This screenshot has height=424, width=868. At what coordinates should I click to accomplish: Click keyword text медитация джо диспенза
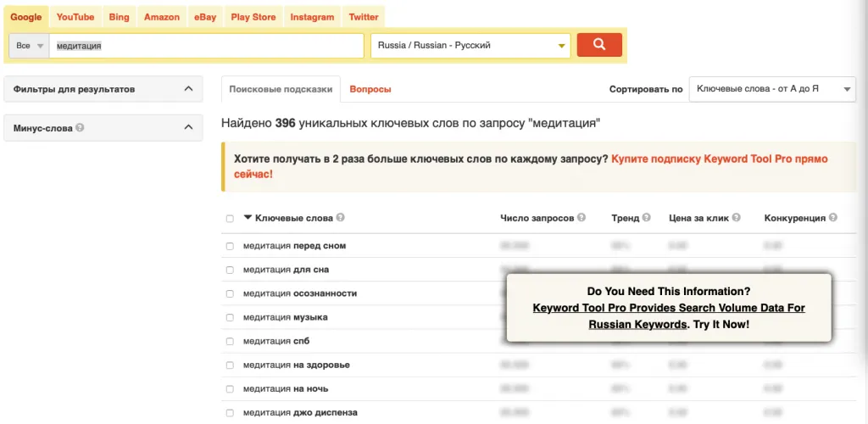click(x=300, y=412)
